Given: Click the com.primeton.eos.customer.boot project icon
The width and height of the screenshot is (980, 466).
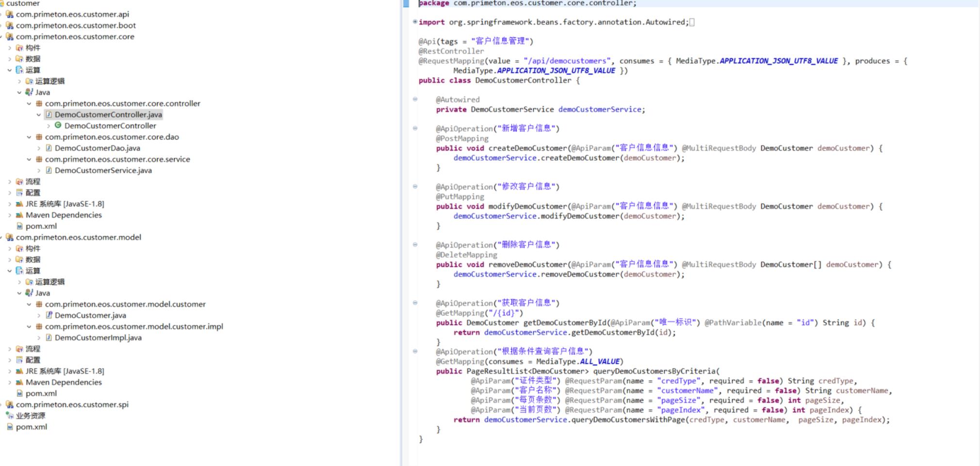Looking at the screenshot, I should [x=10, y=25].
